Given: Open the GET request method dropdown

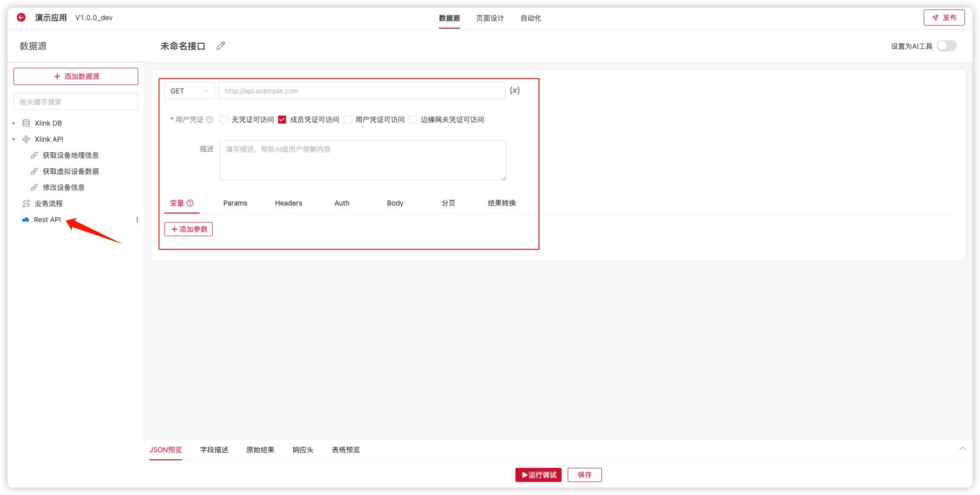Looking at the screenshot, I should click(189, 91).
